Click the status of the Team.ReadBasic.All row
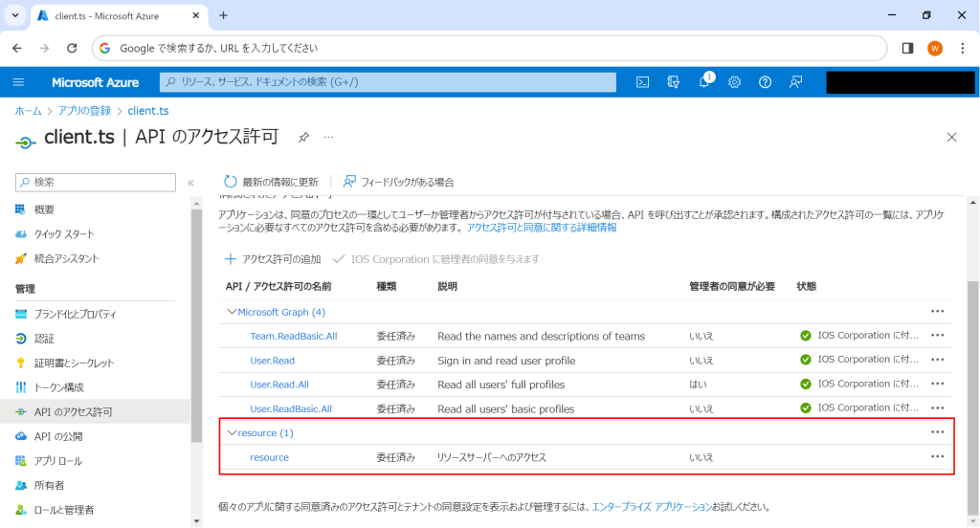980x528 pixels. click(x=859, y=336)
